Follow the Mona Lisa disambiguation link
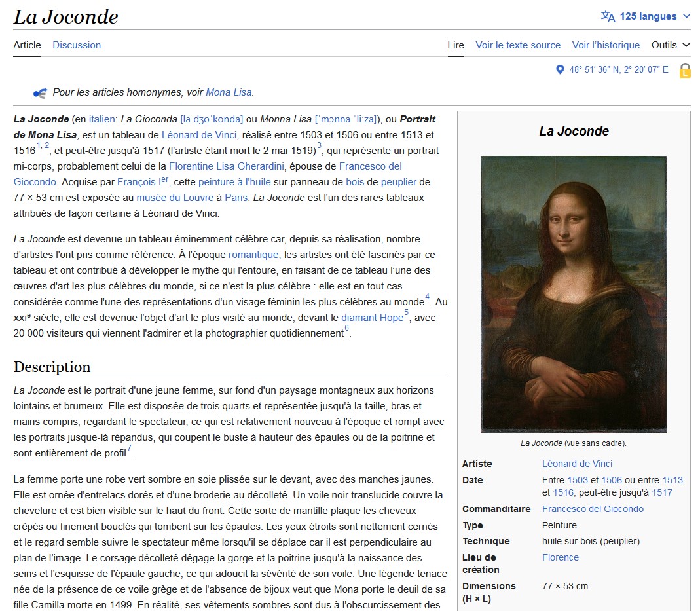 pos(229,92)
